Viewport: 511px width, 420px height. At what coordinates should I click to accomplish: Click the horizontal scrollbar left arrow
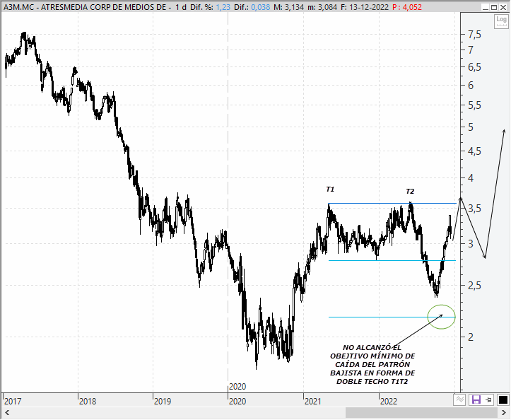point(6,413)
